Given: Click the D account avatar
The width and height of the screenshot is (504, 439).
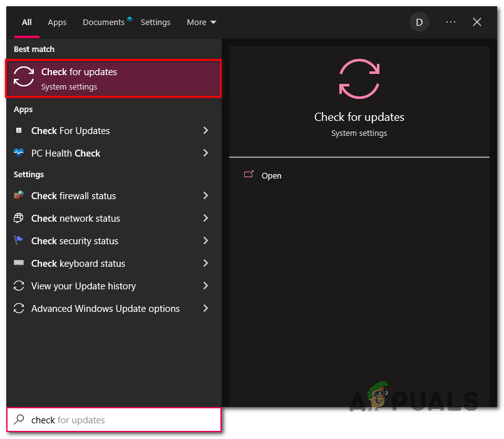Looking at the screenshot, I should coord(419,22).
